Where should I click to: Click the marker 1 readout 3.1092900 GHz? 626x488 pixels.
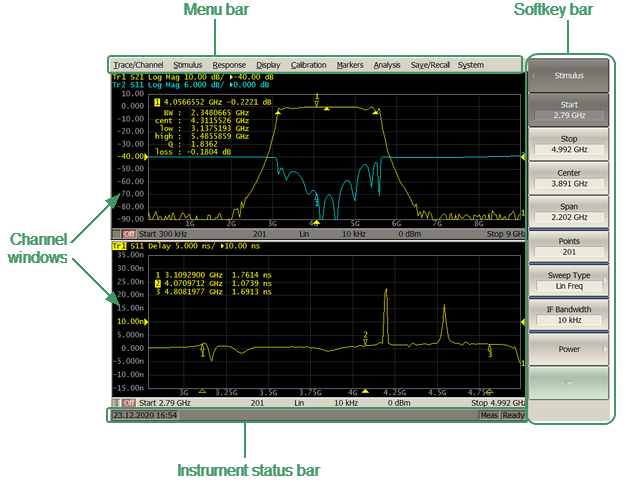213,275
